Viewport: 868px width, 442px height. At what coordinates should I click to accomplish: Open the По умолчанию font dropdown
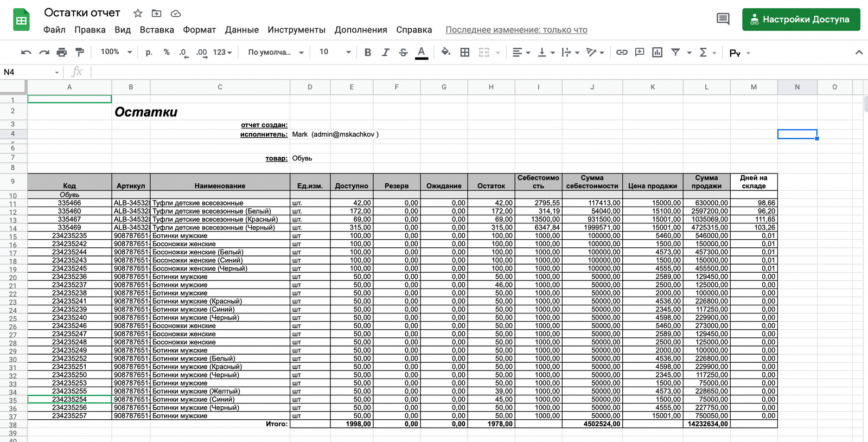276,52
